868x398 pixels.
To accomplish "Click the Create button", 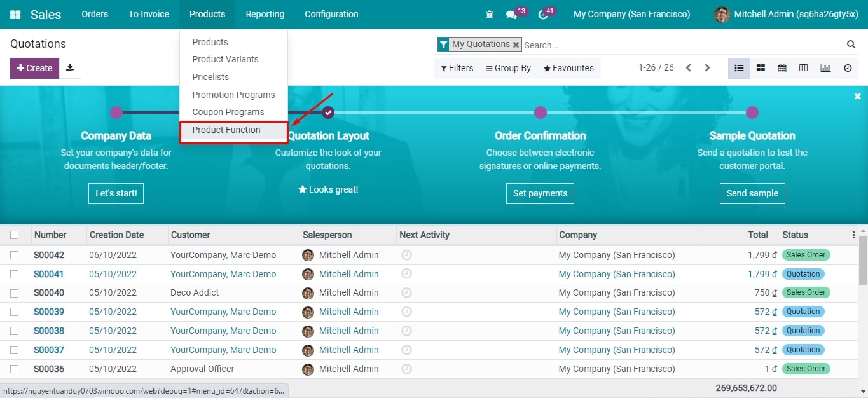I will [34, 68].
